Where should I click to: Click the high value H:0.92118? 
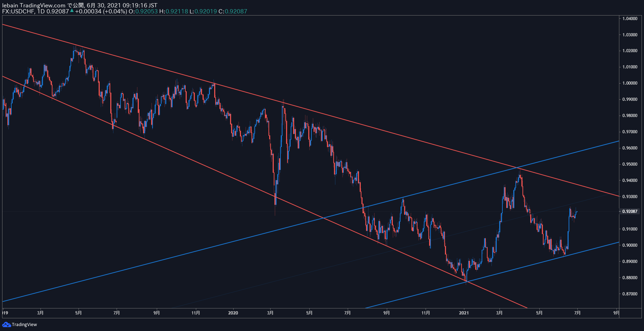point(174,11)
